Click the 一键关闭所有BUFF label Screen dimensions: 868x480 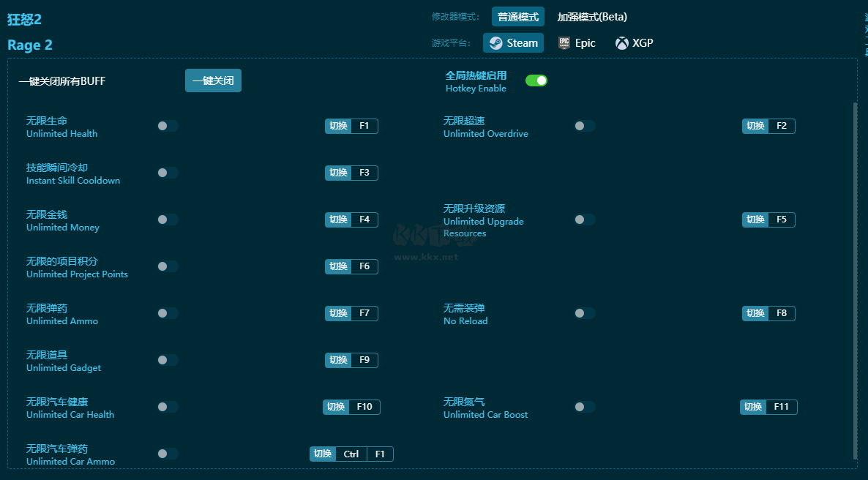coord(62,81)
